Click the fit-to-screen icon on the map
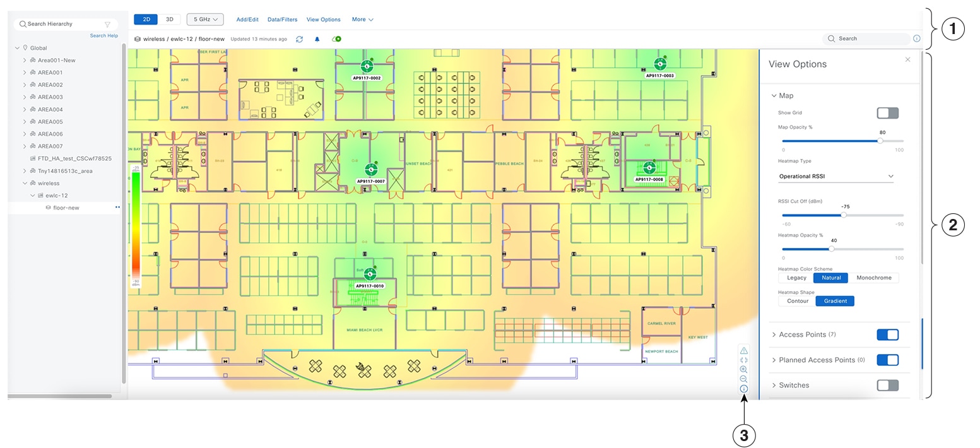 743,360
